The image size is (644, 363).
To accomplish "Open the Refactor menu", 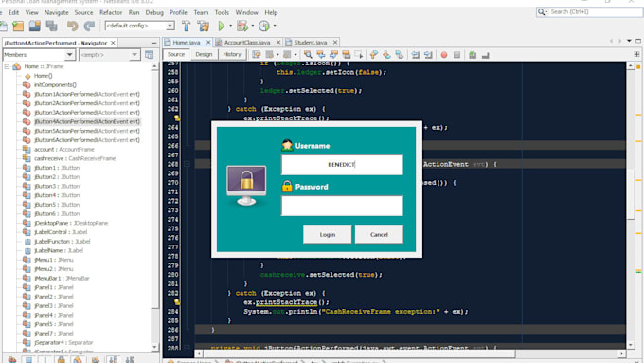I will 111,12.
